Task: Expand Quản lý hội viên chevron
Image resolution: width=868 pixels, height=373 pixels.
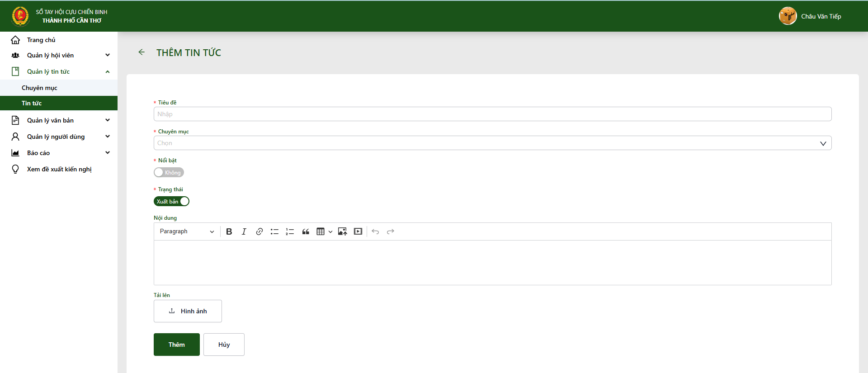Action: pos(108,55)
